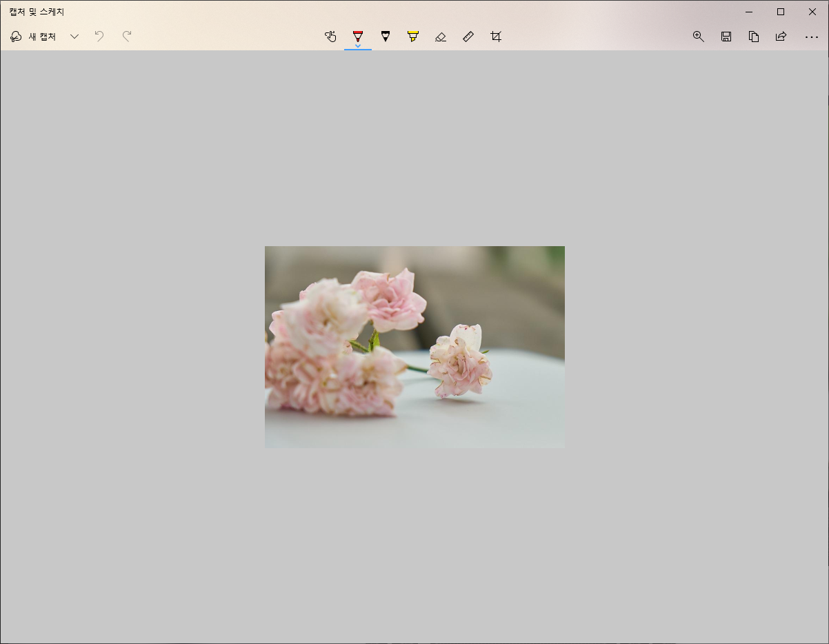Close the 캡처 및 스케치 window

tap(812, 12)
